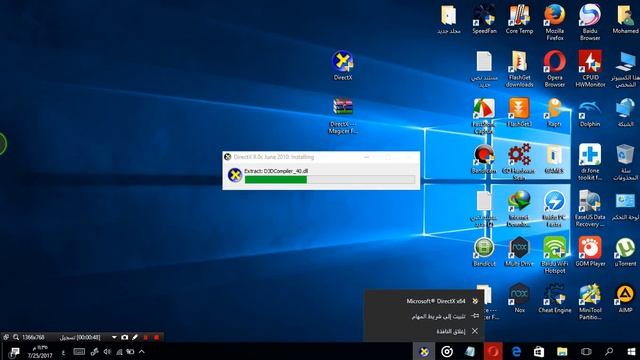Open the Arabic-named new folder icon
Viewport: 640px width, 360px height.
click(x=449, y=19)
